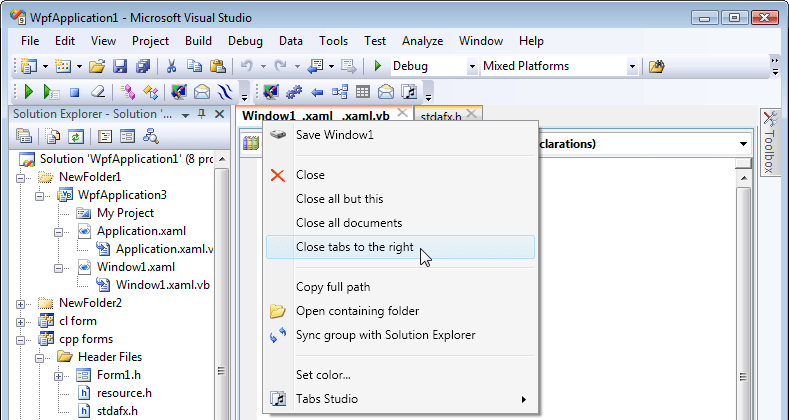The width and height of the screenshot is (789, 420).
Task: Click the Redo arrow icon
Action: (280, 66)
